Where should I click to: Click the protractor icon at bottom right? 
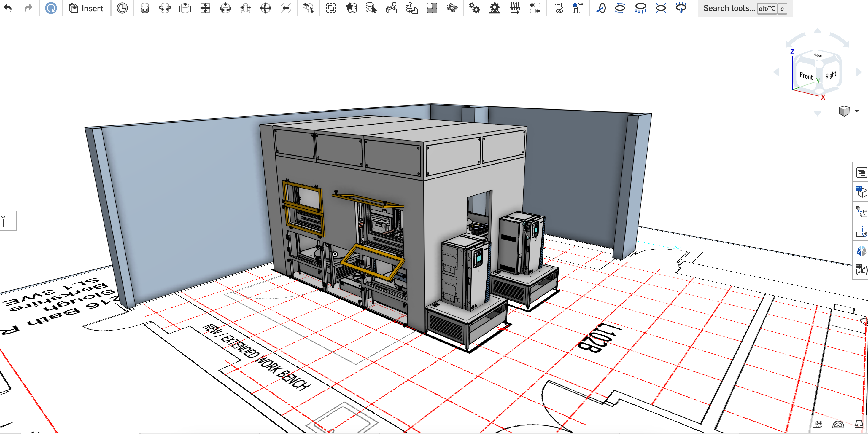(x=838, y=424)
